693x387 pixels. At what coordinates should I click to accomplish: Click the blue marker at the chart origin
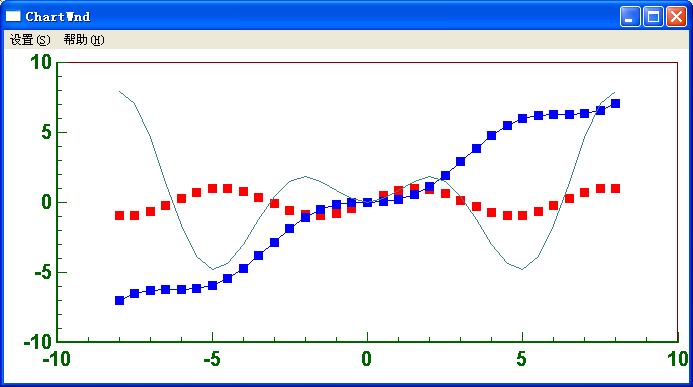367,202
